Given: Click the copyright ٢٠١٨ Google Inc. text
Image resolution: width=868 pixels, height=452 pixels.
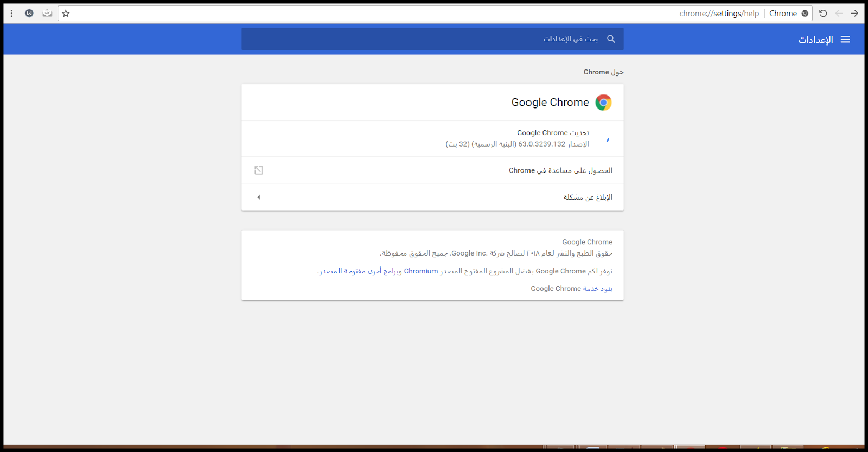Looking at the screenshot, I should (496, 253).
